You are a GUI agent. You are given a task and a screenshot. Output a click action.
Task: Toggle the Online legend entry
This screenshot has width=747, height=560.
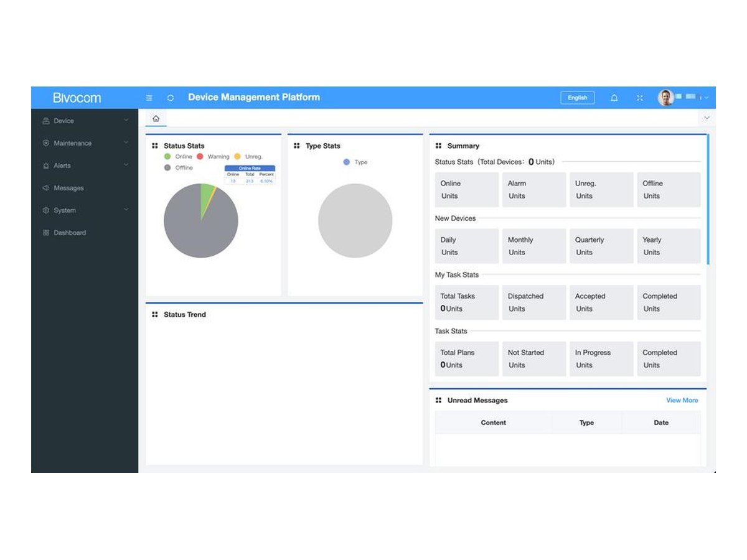[x=178, y=157]
